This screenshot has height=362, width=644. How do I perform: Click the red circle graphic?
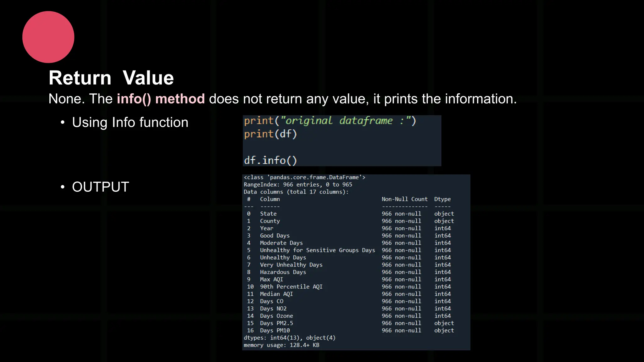coord(48,37)
